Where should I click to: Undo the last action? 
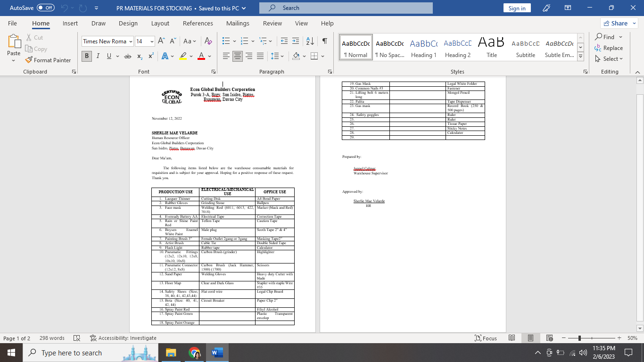tap(65, 8)
